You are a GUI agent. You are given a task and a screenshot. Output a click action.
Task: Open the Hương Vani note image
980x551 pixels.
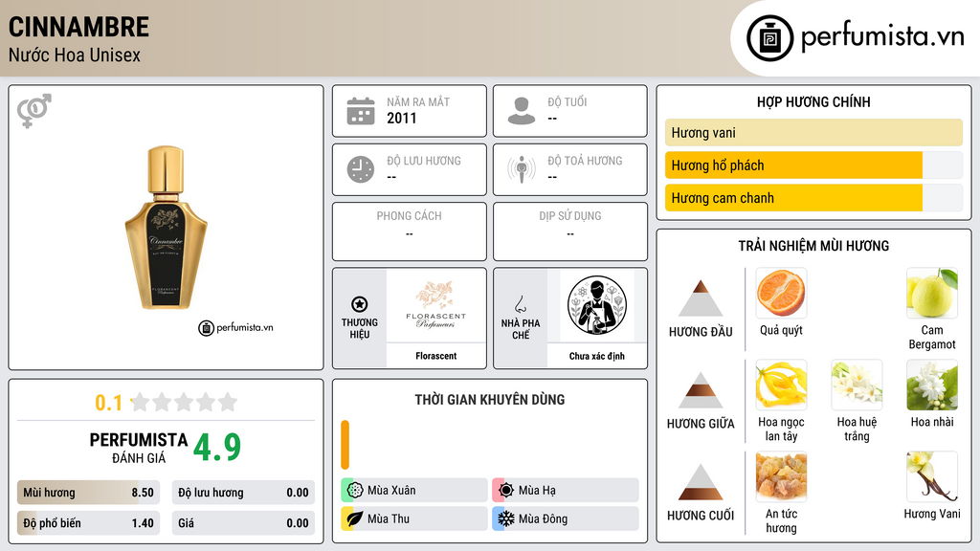pos(932,476)
